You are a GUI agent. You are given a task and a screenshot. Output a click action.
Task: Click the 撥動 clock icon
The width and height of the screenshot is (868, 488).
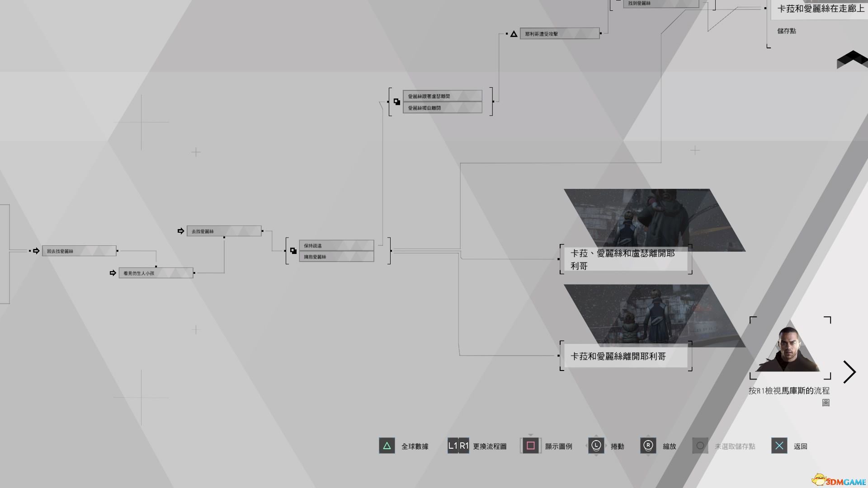(x=596, y=446)
